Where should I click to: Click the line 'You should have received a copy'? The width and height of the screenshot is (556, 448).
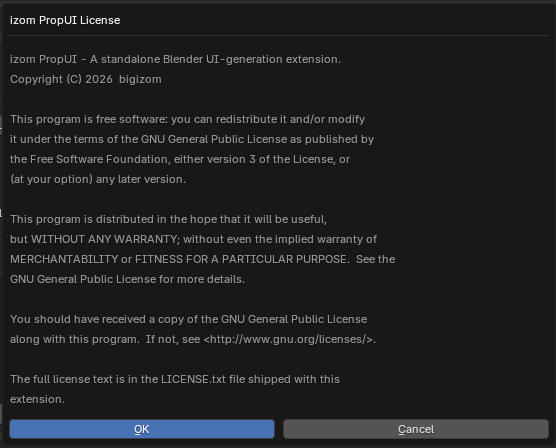[188, 319]
